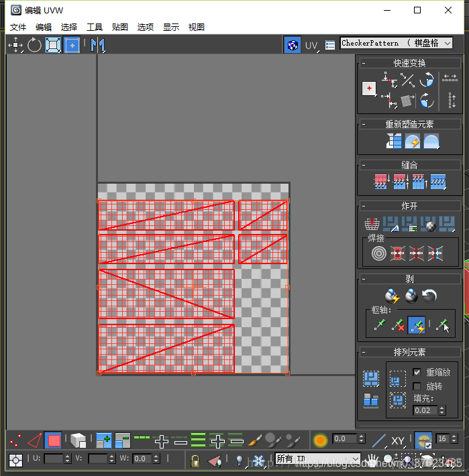Click Stitch Custom icon
Image resolution: width=469 pixels, height=476 pixels.
(438, 182)
